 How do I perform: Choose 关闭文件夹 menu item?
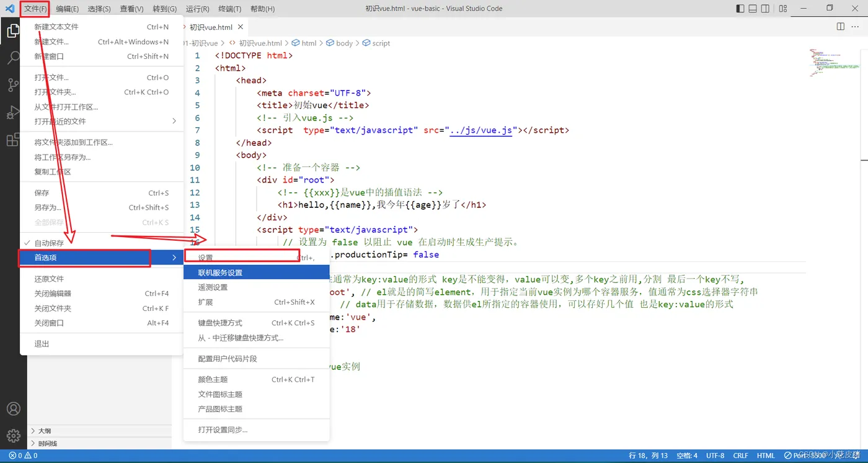pos(102,308)
